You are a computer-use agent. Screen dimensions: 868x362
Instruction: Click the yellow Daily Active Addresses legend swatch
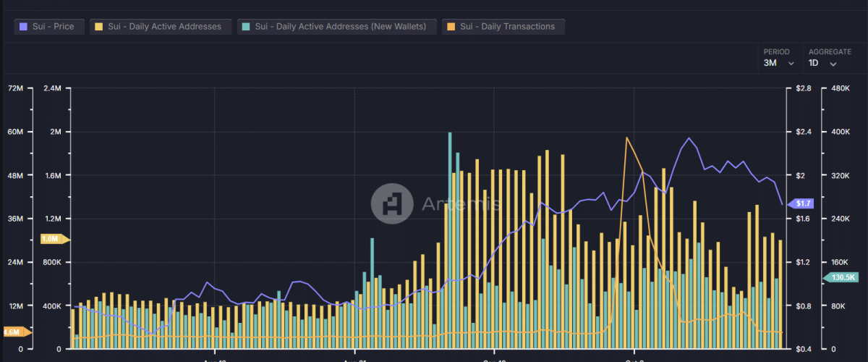[x=99, y=27]
